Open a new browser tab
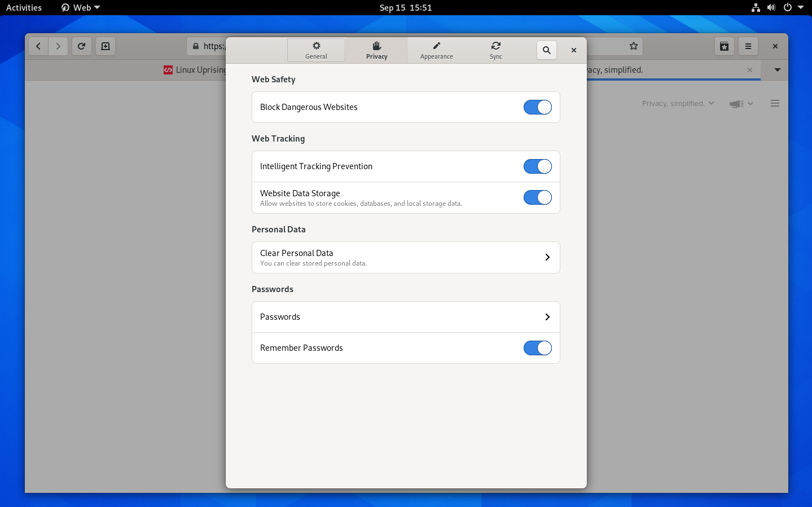812x507 pixels. (105, 46)
